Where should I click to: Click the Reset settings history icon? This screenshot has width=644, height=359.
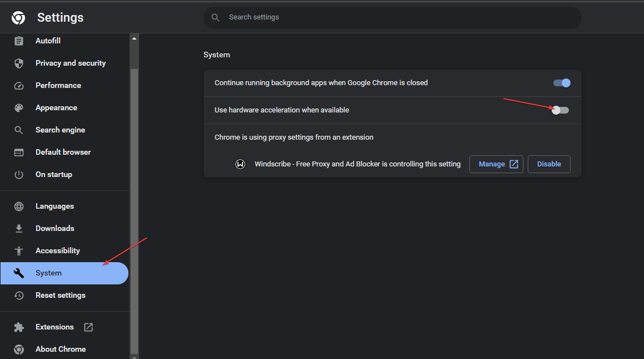[x=19, y=295]
